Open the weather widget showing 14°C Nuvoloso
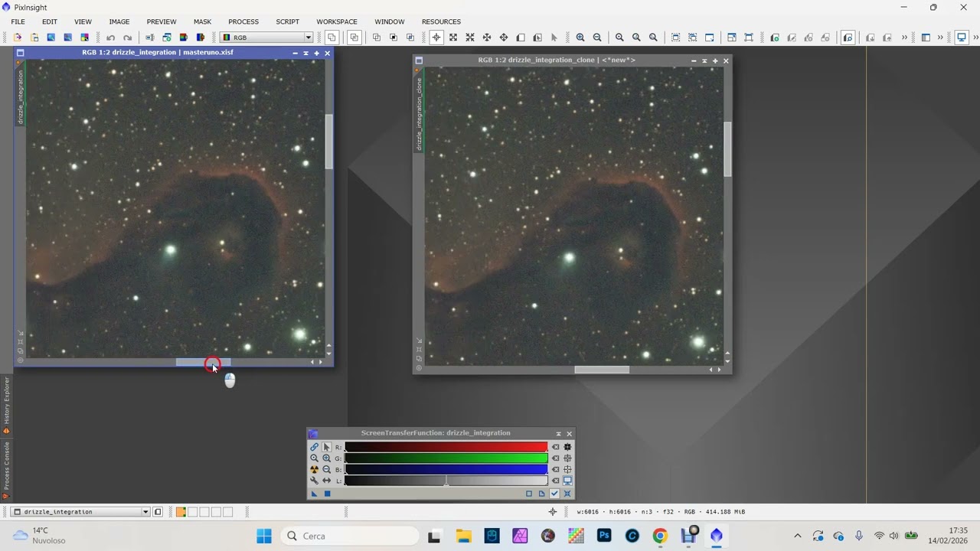The image size is (980, 551). click(x=40, y=536)
